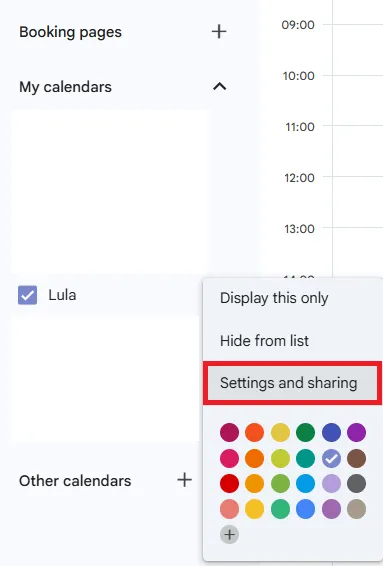Viewport: 383px width, 566px height.
Task: Choose Display this only option
Action: point(274,298)
